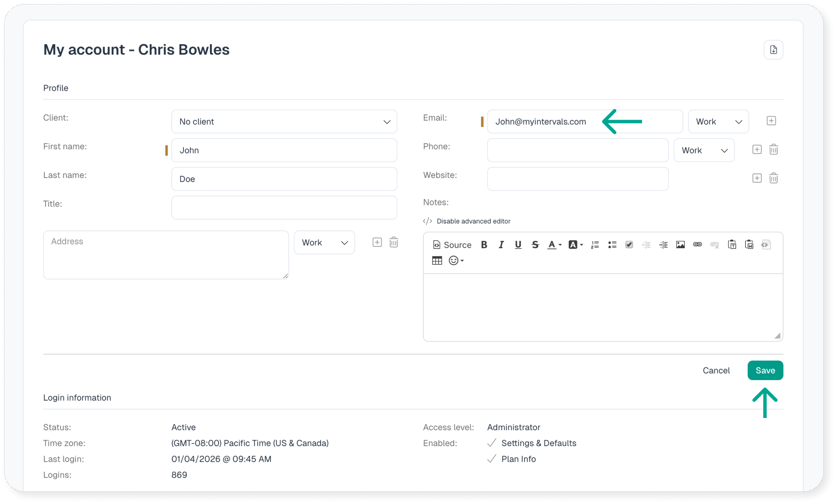Toggle Source view in notes editor
The image size is (836, 504).
click(452, 245)
